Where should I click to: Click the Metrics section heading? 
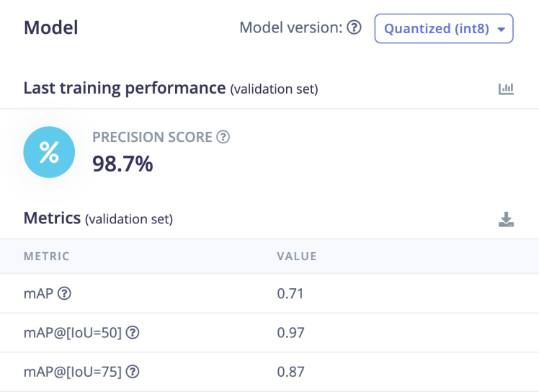tap(52, 218)
